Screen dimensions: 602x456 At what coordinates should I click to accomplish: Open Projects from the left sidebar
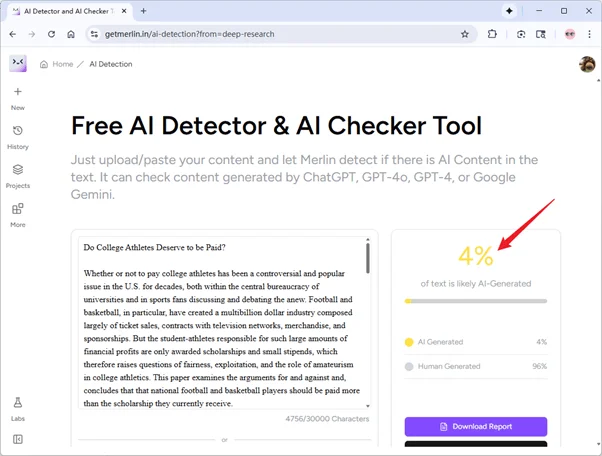tap(18, 175)
